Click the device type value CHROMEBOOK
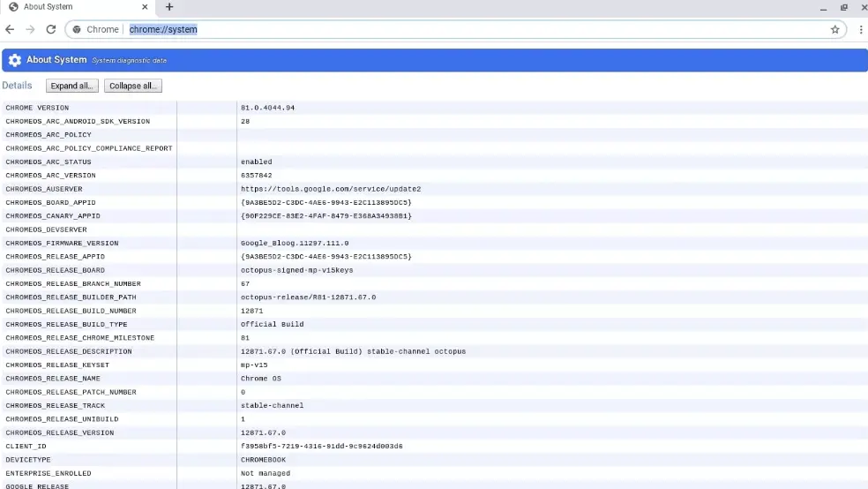The width and height of the screenshot is (868, 489). pos(264,460)
